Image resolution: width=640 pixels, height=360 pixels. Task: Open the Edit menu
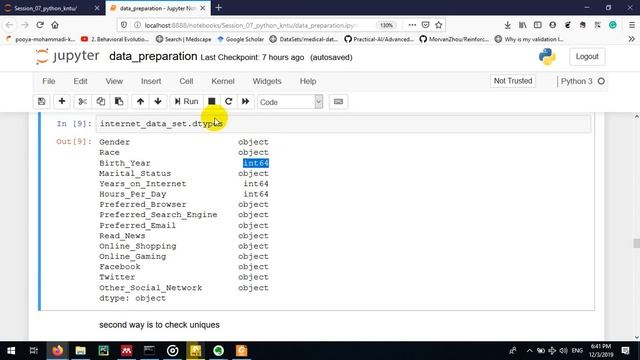point(80,81)
